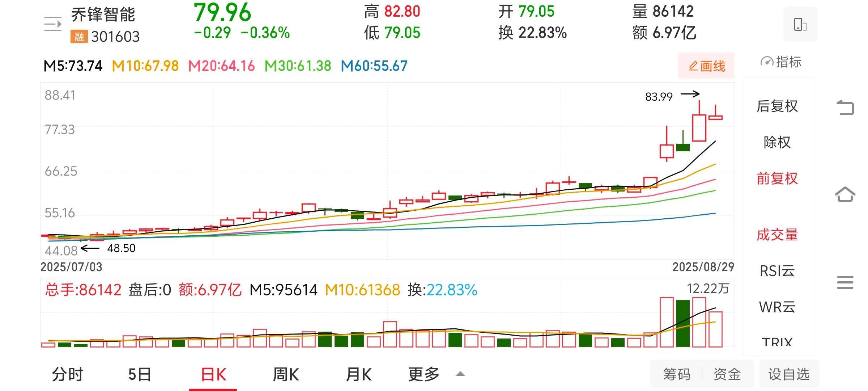Switch to the 周K weekly chart tab
868x391 pixels.
point(286,374)
